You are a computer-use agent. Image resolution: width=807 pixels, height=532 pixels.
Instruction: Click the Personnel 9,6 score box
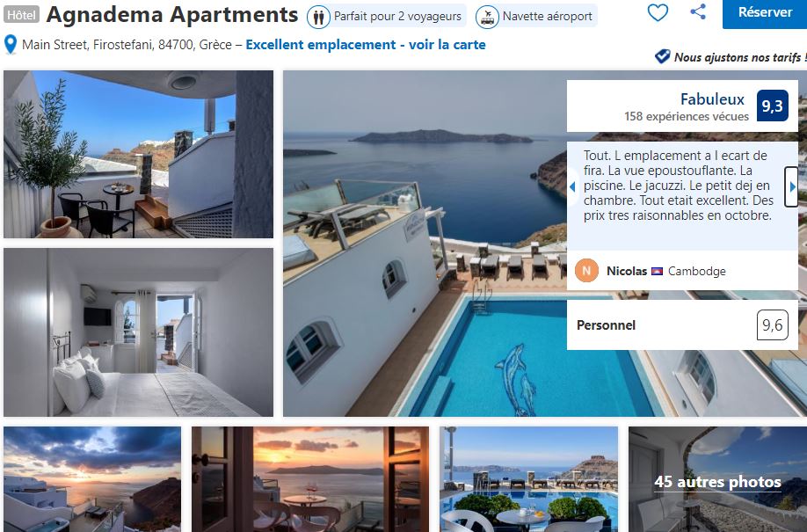[x=682, y=325]
